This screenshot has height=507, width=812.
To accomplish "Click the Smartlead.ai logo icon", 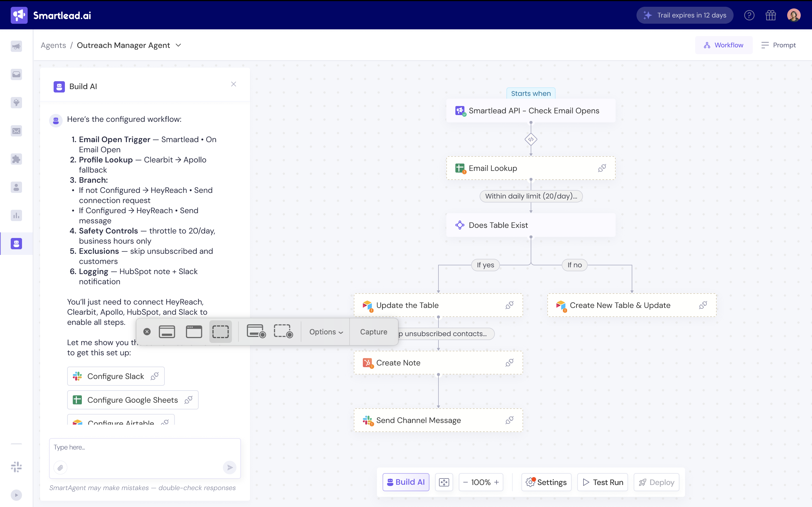I will (19, 15).
